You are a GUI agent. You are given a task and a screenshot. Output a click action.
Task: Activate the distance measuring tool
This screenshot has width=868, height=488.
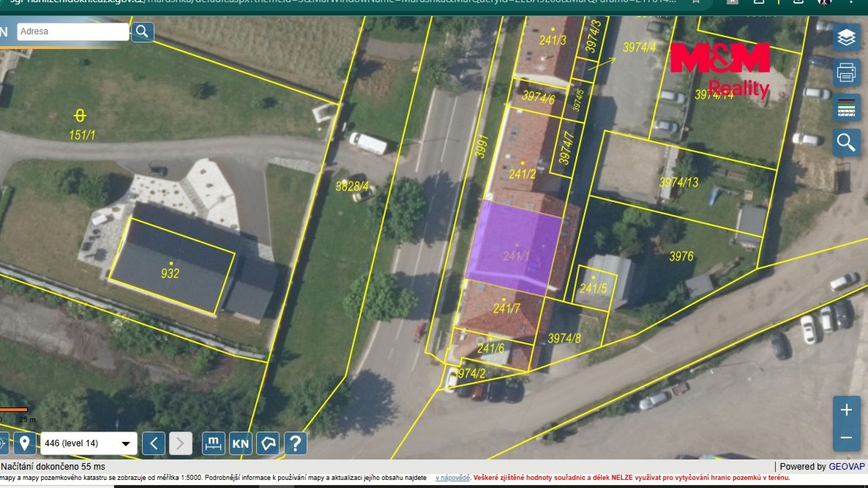click(x=213, y=443)
